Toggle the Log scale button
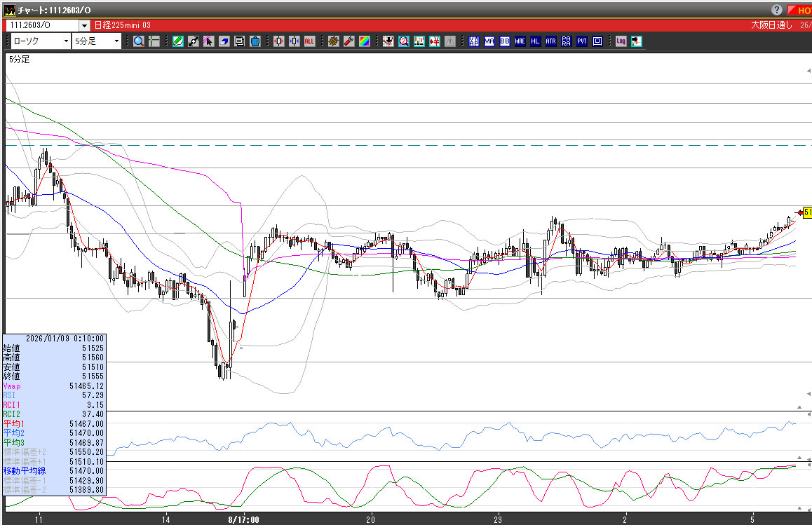This screenshot has height=525, width=812. 621,41
